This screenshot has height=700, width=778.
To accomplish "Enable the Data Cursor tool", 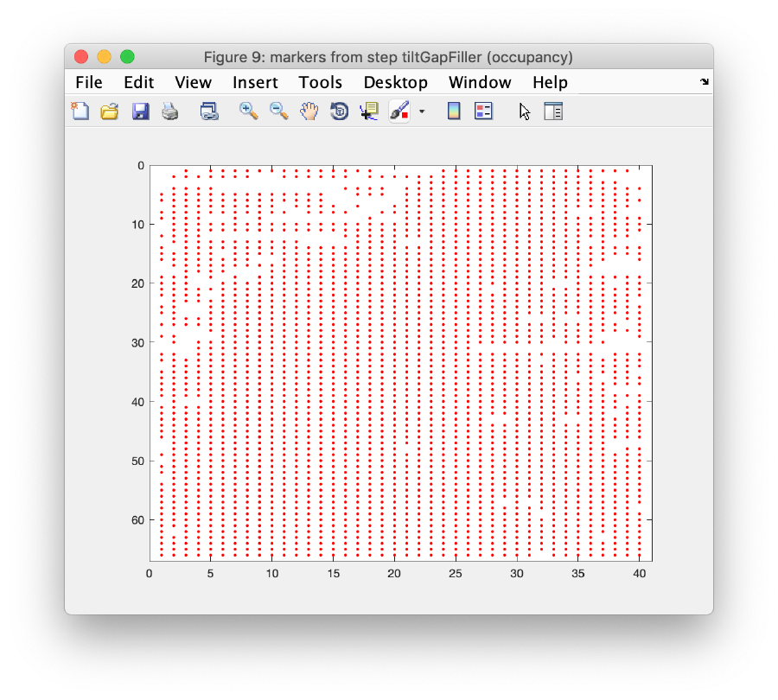I will [368, 111].
